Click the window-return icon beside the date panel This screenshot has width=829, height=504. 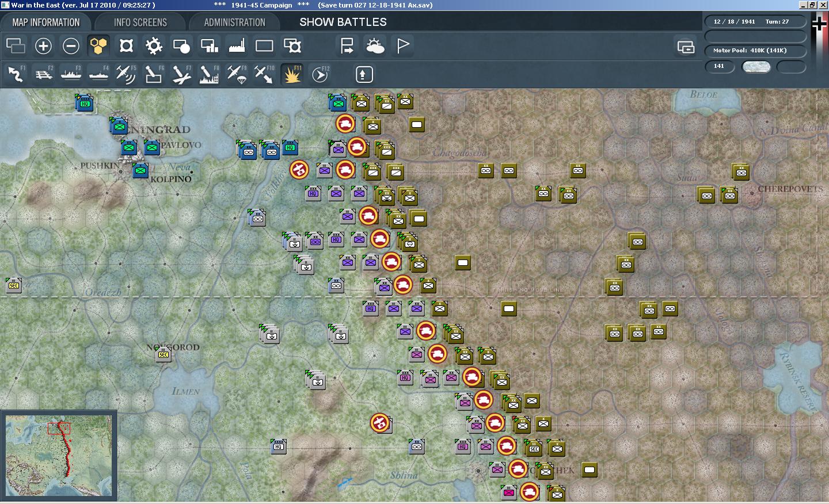pyautogui.click(x=686, y=47)
